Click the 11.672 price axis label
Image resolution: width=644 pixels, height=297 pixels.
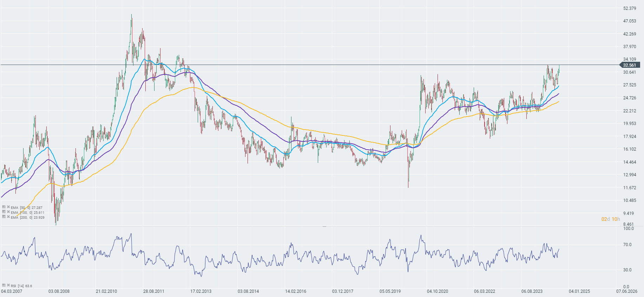point(630,188)
